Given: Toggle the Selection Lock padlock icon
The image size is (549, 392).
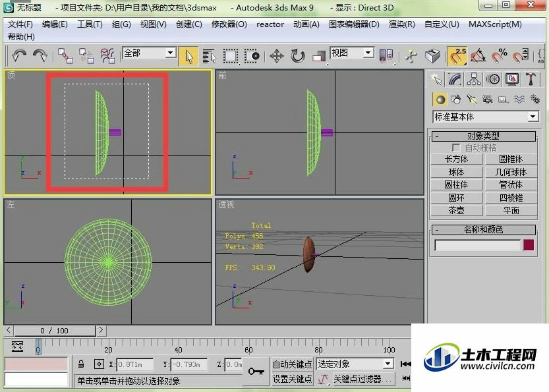Looking at the screenshot, I should pos(81,364).
